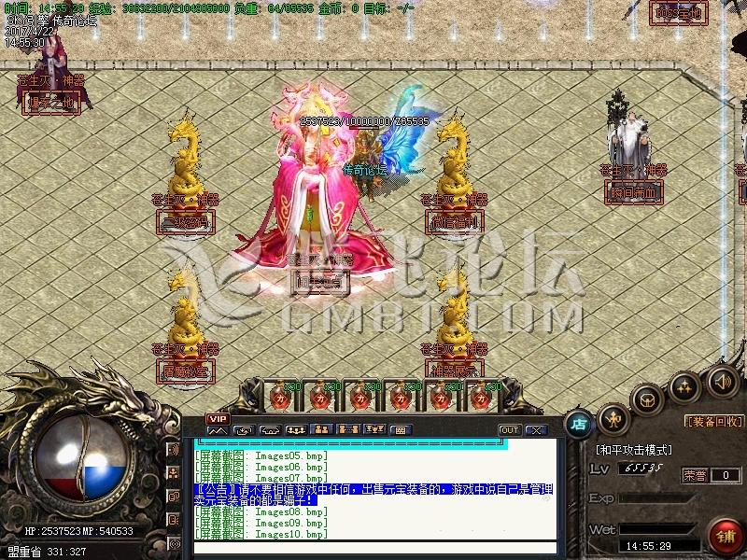Click the round blue 店 shop icon

coord(579,422)
